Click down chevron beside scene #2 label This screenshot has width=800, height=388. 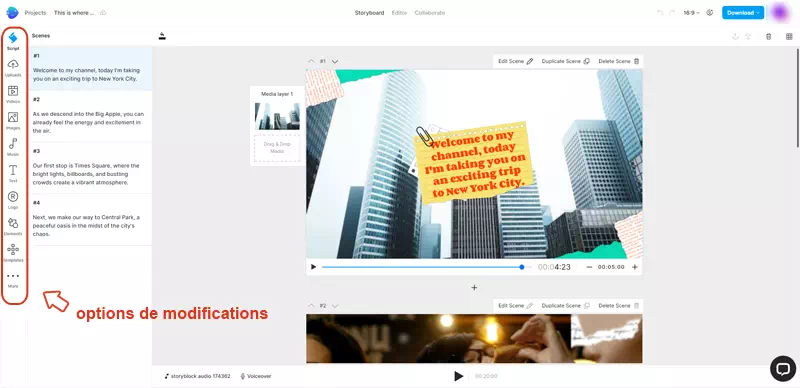pos(335,306)
